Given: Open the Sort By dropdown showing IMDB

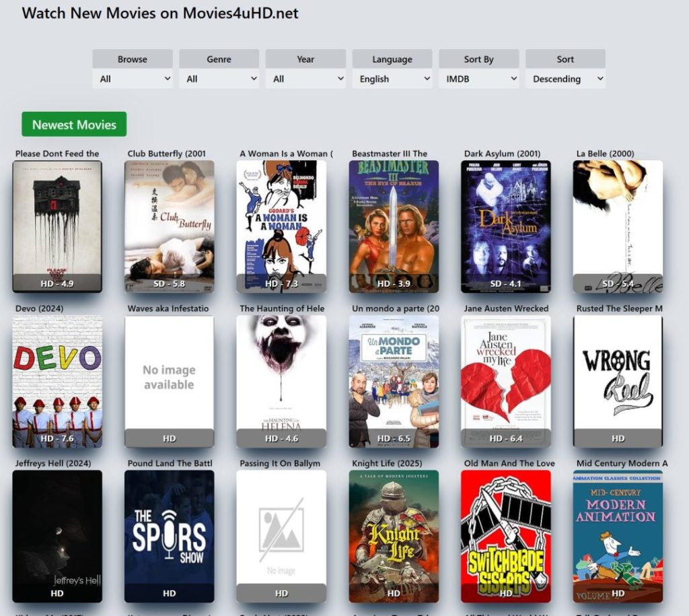Looking at the screenshot, I should (x=478, y=79).
